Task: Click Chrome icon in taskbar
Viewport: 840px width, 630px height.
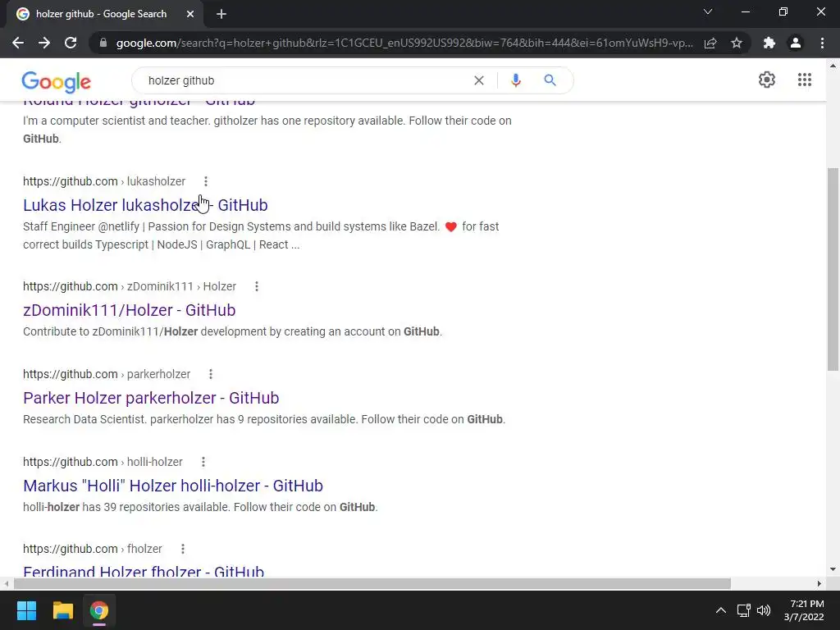Action: coord(98,610)
